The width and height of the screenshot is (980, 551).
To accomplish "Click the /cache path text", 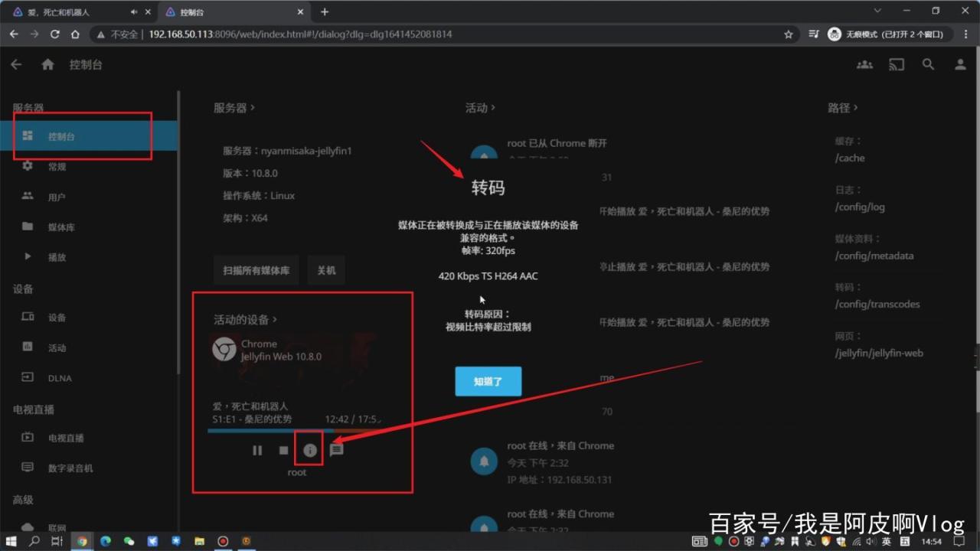I will (x=850, y=158).
